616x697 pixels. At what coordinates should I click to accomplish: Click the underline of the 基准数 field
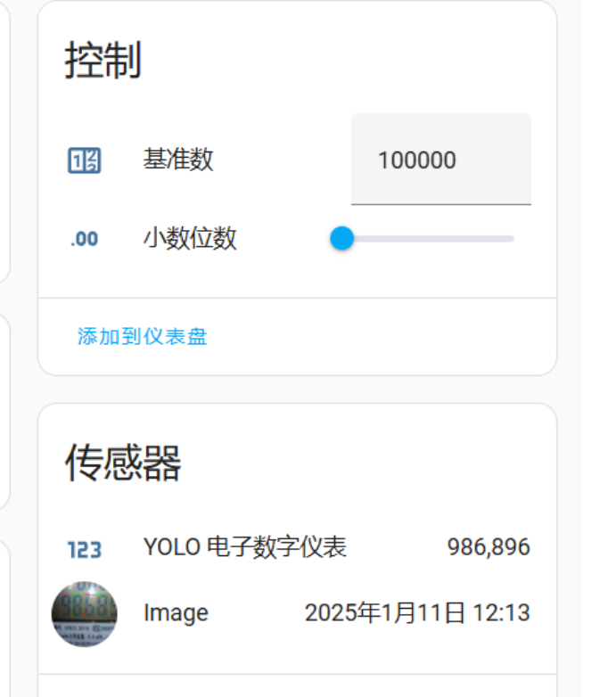(x=440, y=204)
